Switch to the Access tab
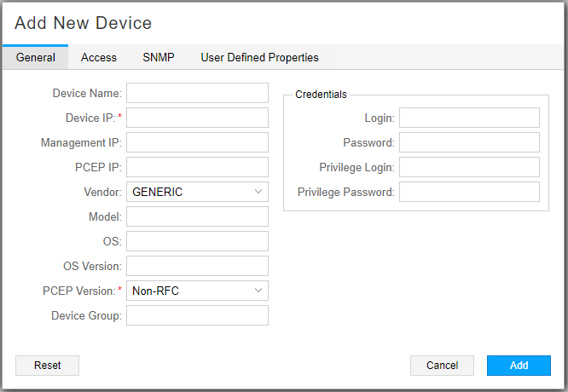 99,58
